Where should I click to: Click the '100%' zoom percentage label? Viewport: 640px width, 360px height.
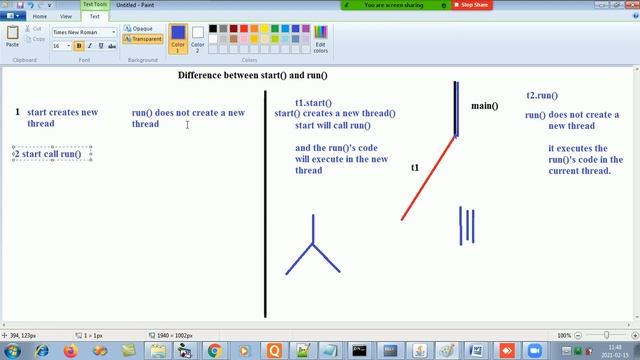click(x=564, y=336)
